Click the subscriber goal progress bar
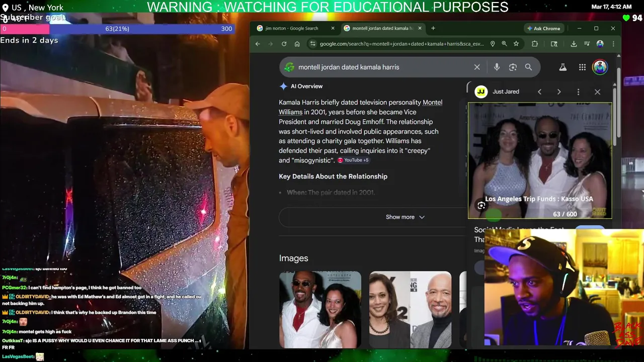Viewport: 644px width, 362px height. (x=117, y=29)
